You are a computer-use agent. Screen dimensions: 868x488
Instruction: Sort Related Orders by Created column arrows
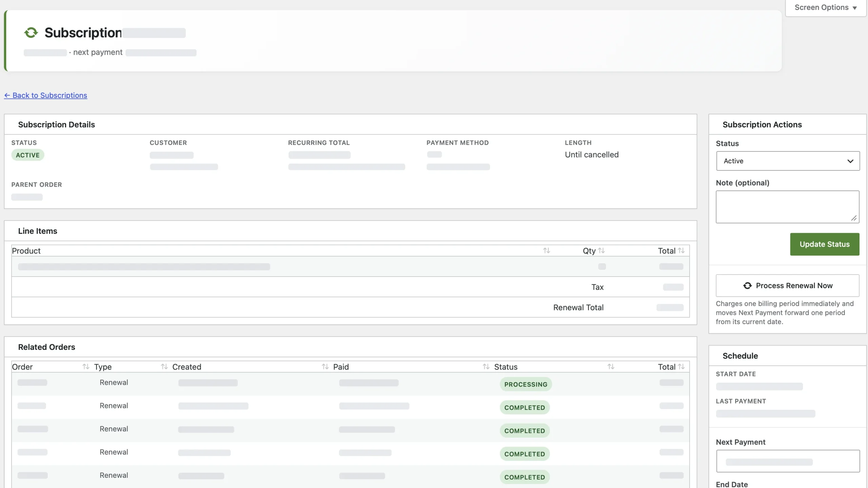pyautogui.click(x=325, y=367)
